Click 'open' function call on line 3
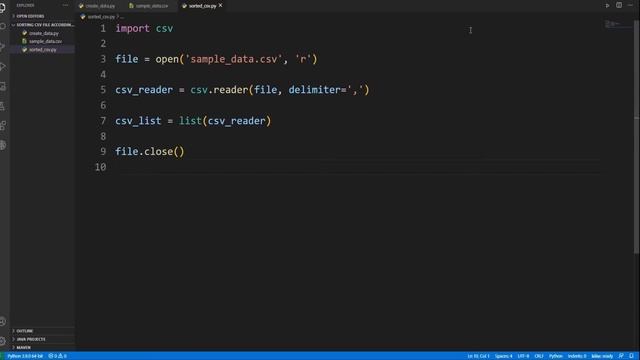The image size is (640, 360). coord(167,59)
